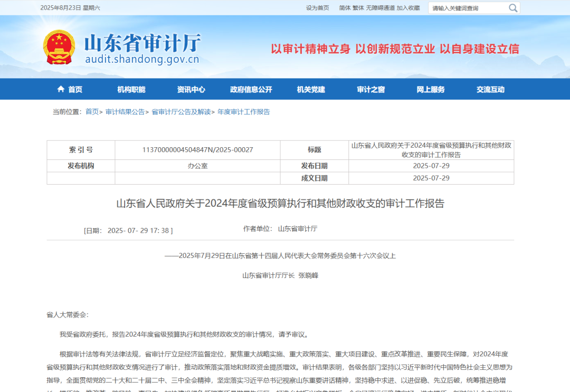Click the 发布日期 value 2025-07-29

(x=431, y=166)
